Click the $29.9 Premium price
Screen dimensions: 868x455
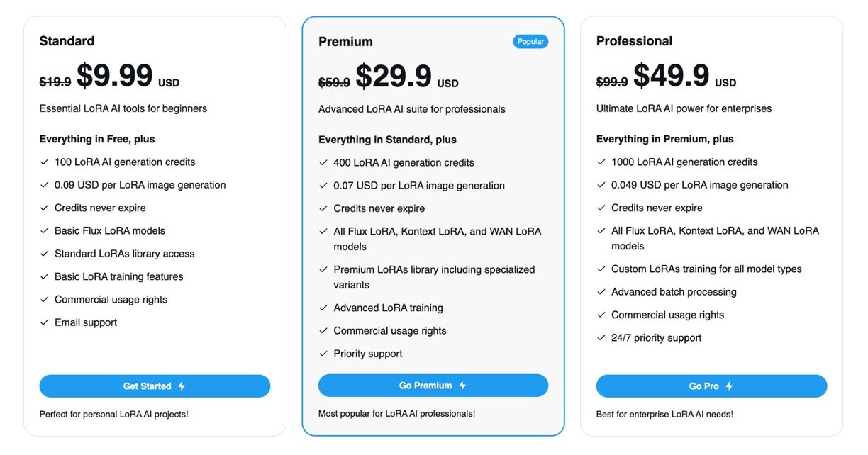pyautogui.click(x=394, y=77)
